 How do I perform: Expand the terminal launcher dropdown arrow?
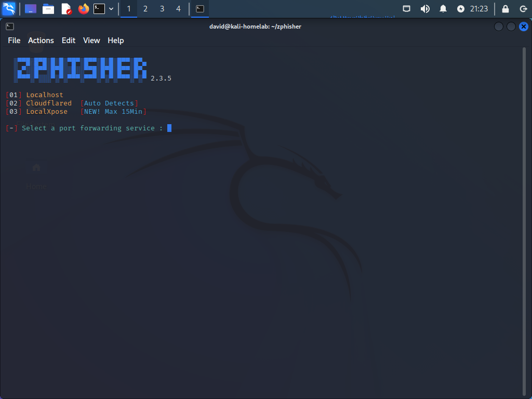[x=111, y=9]
